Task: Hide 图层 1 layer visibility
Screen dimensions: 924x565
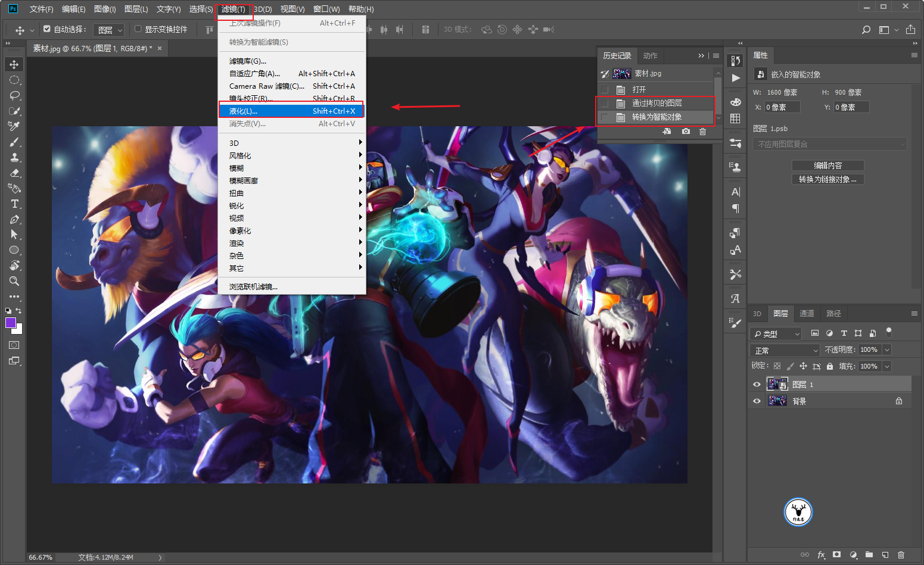Action: tap(757, 385)
